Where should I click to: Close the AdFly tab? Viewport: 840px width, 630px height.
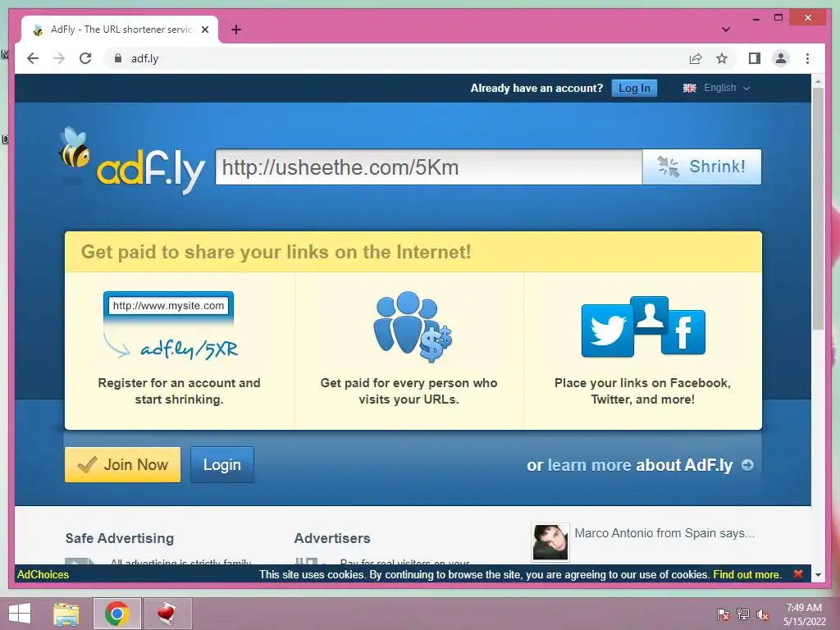pyautogui.click(x=204, y=30)
